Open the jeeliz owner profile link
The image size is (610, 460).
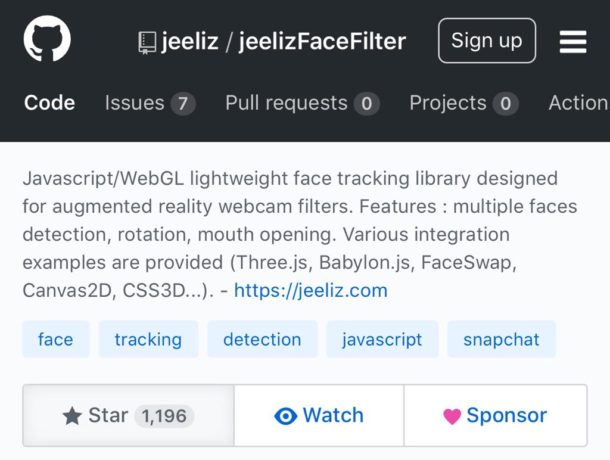(x=190, y=42)
